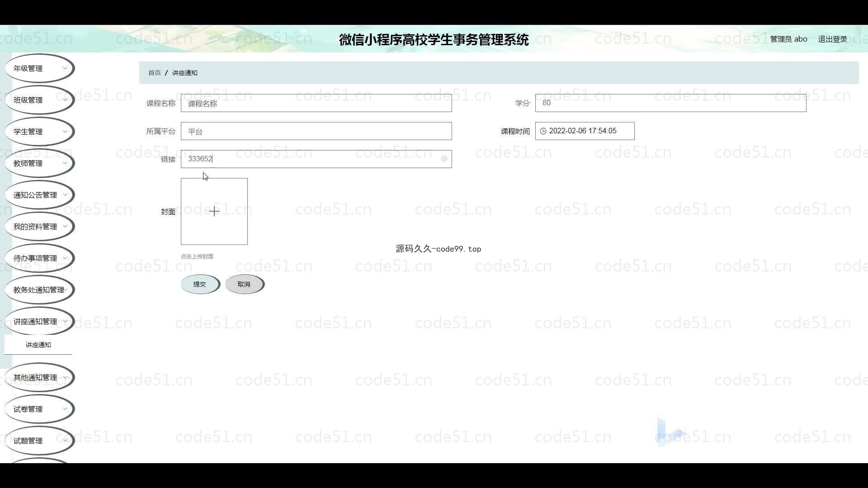This screenshot has width=868, height=488.
Task: Click the 点击上传封面 hint text
Action: click(x=197, y=256)
